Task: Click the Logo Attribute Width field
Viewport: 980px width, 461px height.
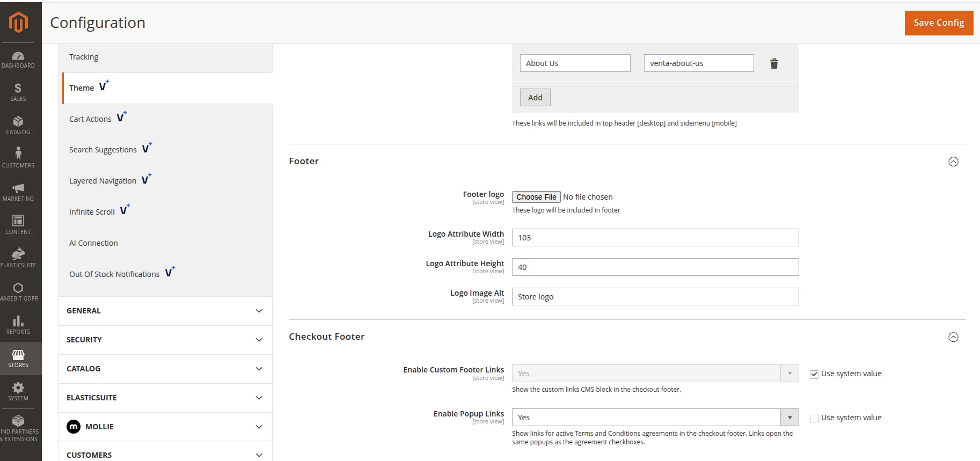Action: point(655,238)
